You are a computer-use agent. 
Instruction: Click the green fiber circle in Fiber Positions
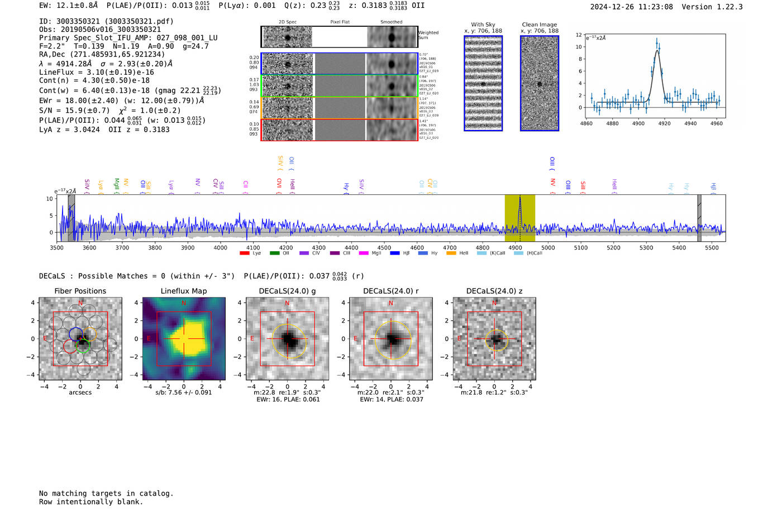pyautogui.click(x=83, y=346)
